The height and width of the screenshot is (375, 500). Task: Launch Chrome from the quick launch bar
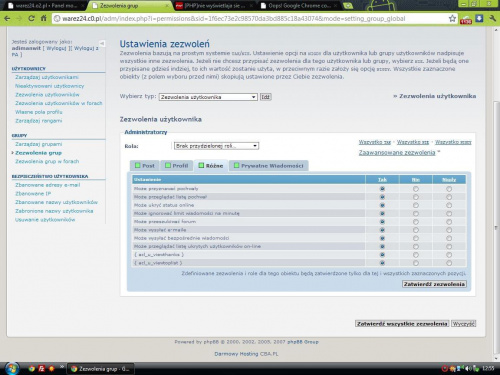(32, 369)
